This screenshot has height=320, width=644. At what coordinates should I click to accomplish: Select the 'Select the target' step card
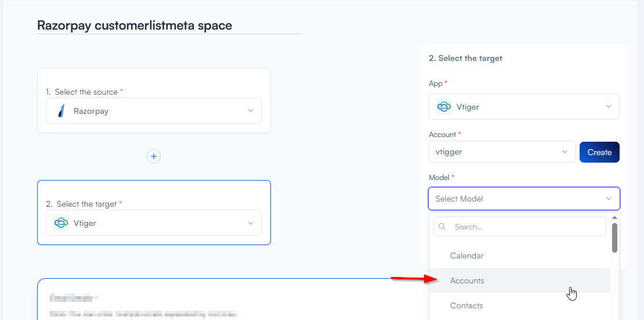(154, 192)
